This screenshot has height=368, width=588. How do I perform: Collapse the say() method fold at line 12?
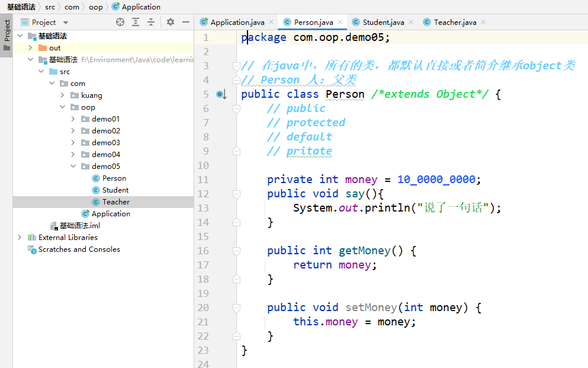[236, 194]
